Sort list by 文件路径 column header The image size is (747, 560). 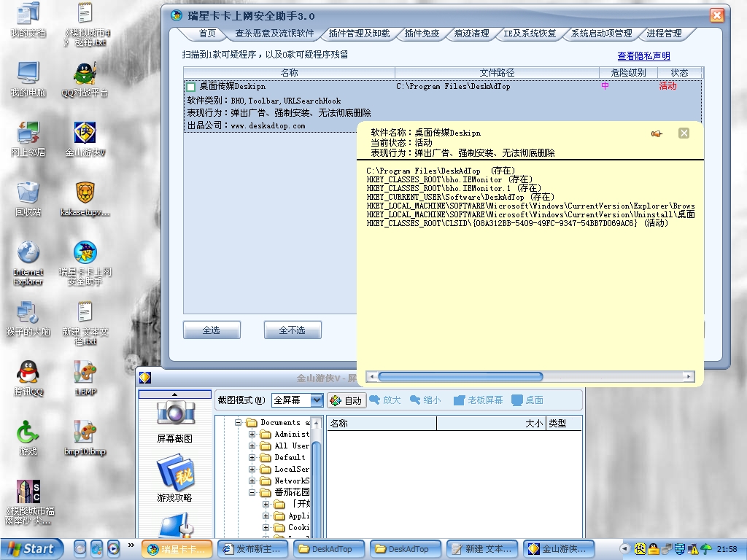(x=497, y=73)
